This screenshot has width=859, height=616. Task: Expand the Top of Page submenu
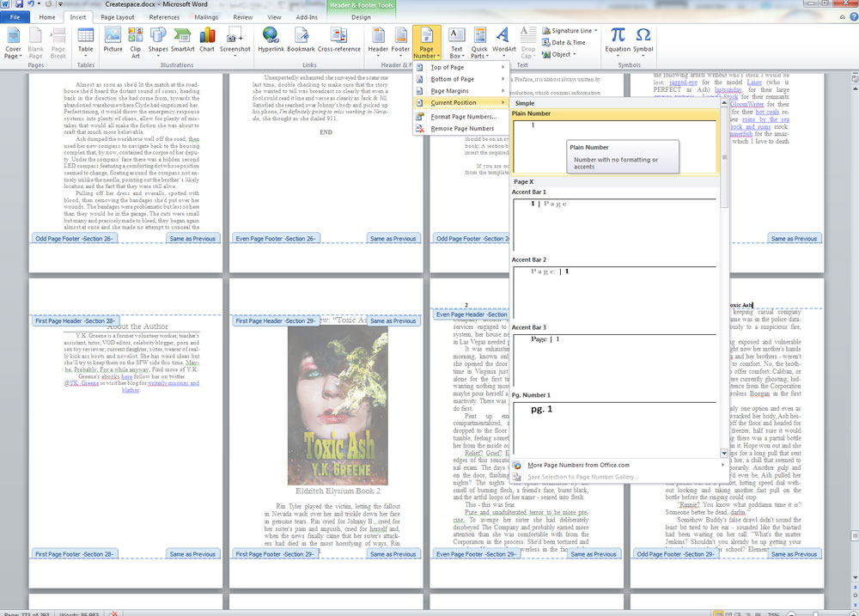pos(448,67)
